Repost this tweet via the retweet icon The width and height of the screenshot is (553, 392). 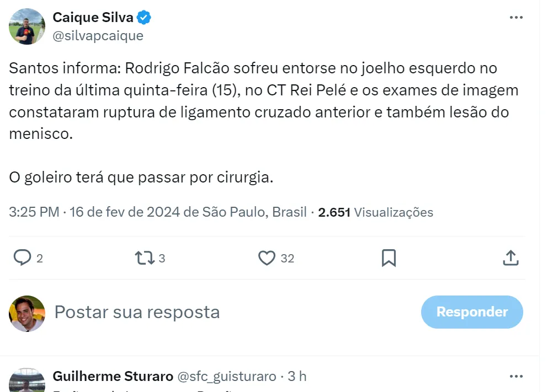tap(145, 257)
